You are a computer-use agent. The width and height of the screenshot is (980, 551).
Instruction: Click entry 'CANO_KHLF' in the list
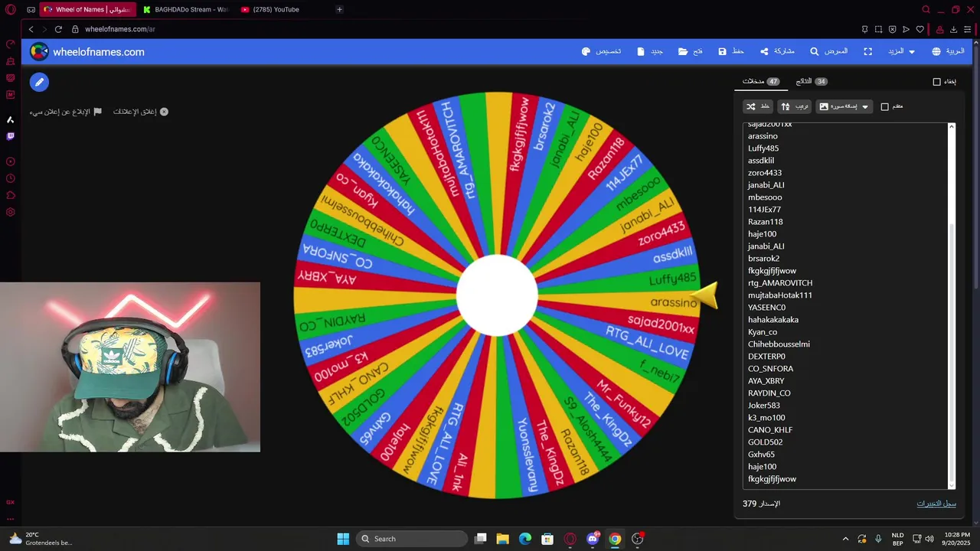(770, 430)
